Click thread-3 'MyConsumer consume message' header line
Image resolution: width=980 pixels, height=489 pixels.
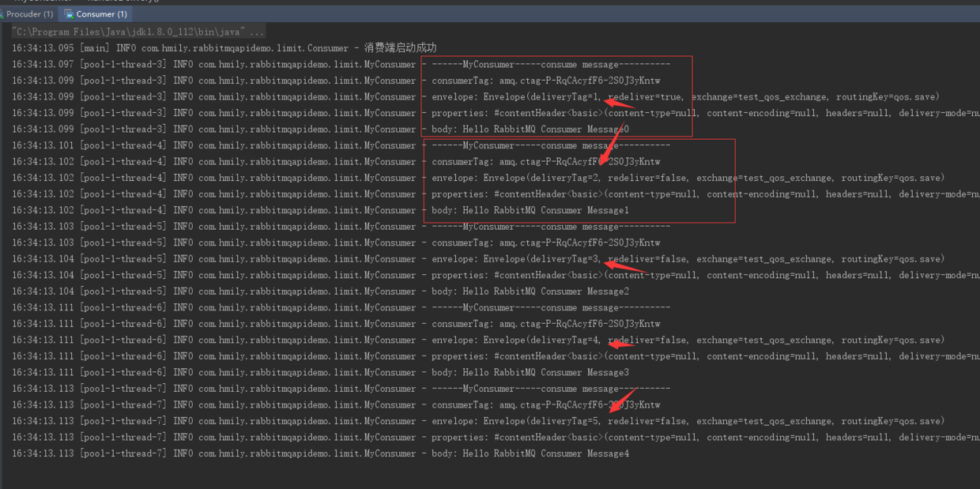(x=341, y=65)
